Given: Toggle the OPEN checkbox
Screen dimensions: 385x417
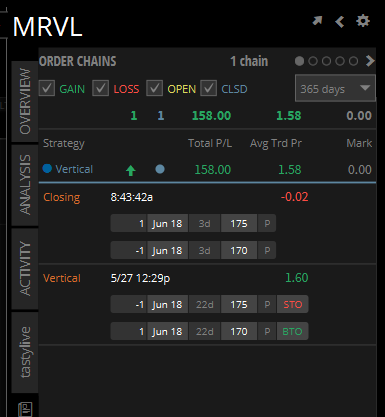Looking at the screenshot, I should [155, 88].
